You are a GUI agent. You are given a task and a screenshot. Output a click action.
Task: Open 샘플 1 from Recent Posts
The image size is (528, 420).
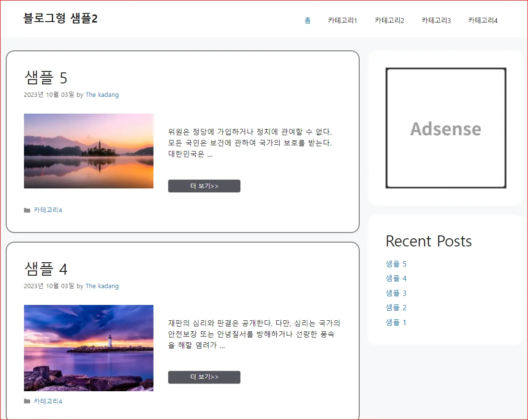click(396, 322)
